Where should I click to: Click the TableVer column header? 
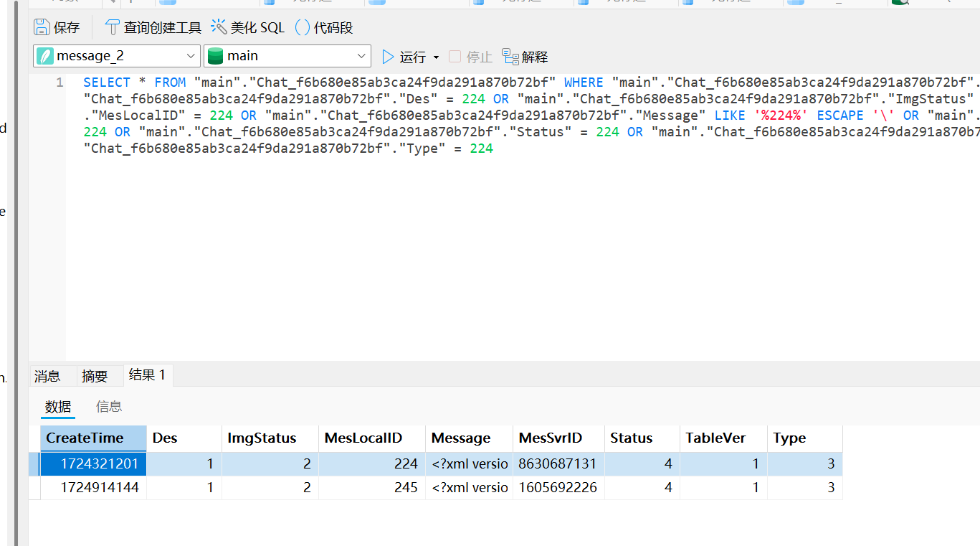[723, 438]
